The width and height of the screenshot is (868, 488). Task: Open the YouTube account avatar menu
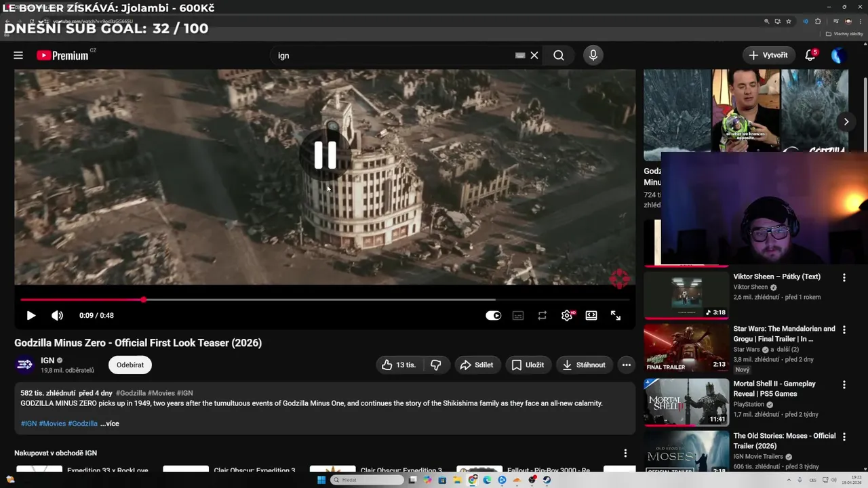[x=839, y=56]
